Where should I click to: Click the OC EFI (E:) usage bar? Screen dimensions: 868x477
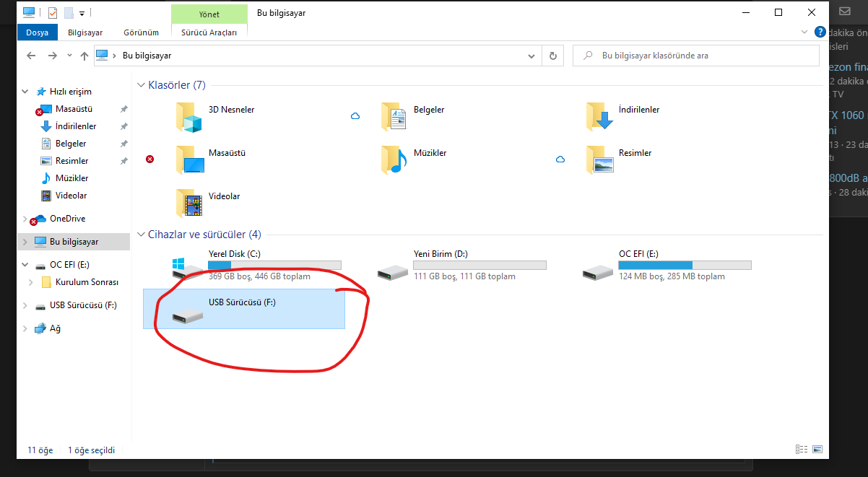tap(685, 266)
